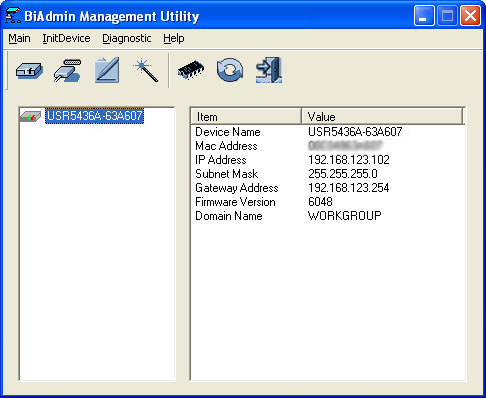Click the Value column header

(382, 117)
